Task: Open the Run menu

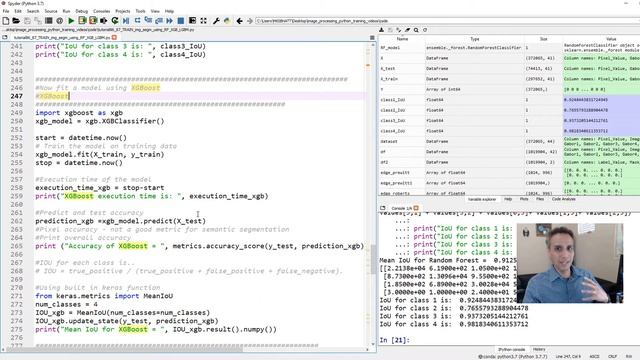Action: pyautogui.click(x=66, y=11)
